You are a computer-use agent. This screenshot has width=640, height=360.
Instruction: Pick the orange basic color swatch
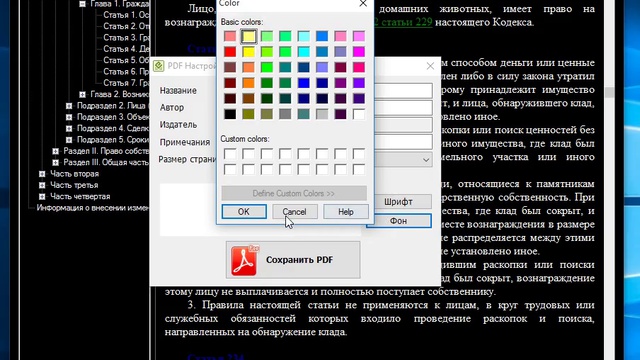[x=248, y=83]
